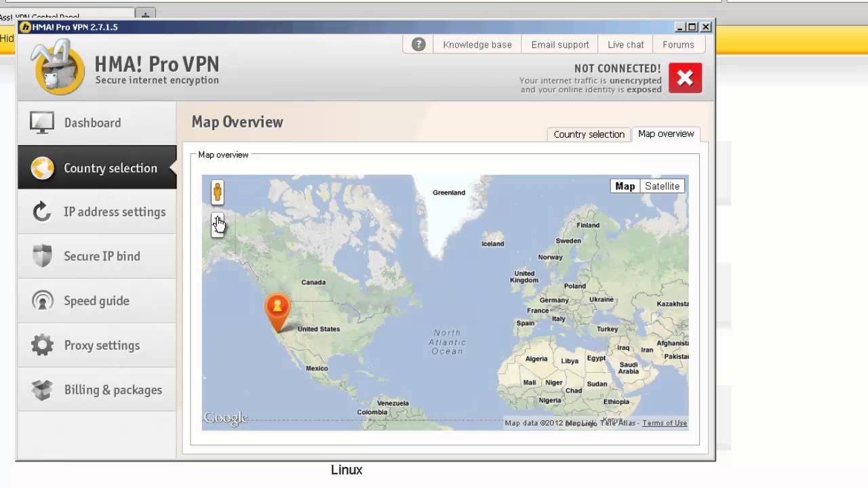
Task: Click the red disconnected X status icon
Action: tap(685, 78)
